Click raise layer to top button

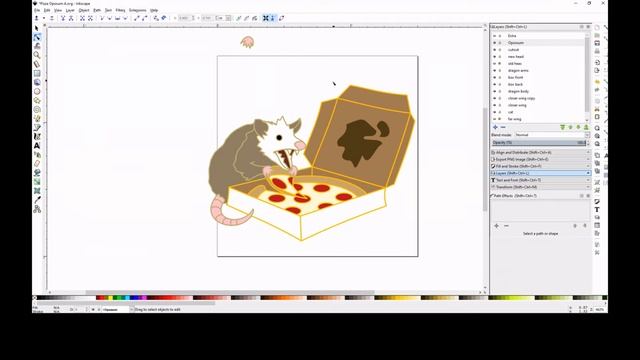(x=562, y=127)
